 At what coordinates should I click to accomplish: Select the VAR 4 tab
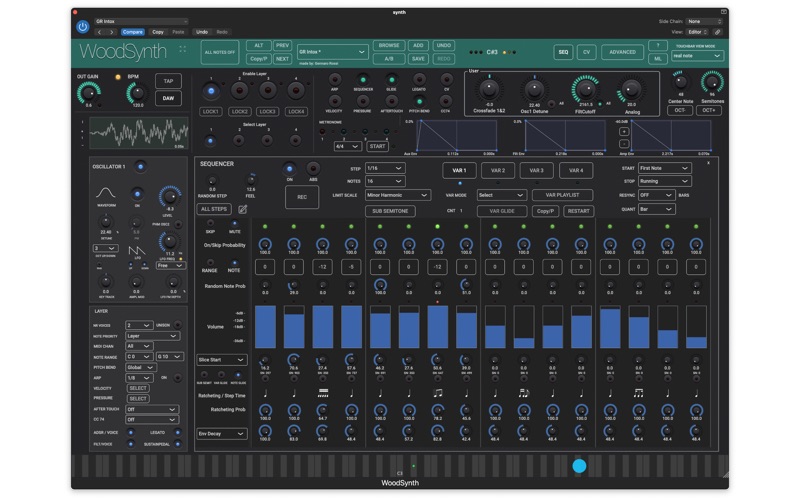coord(576,170)
